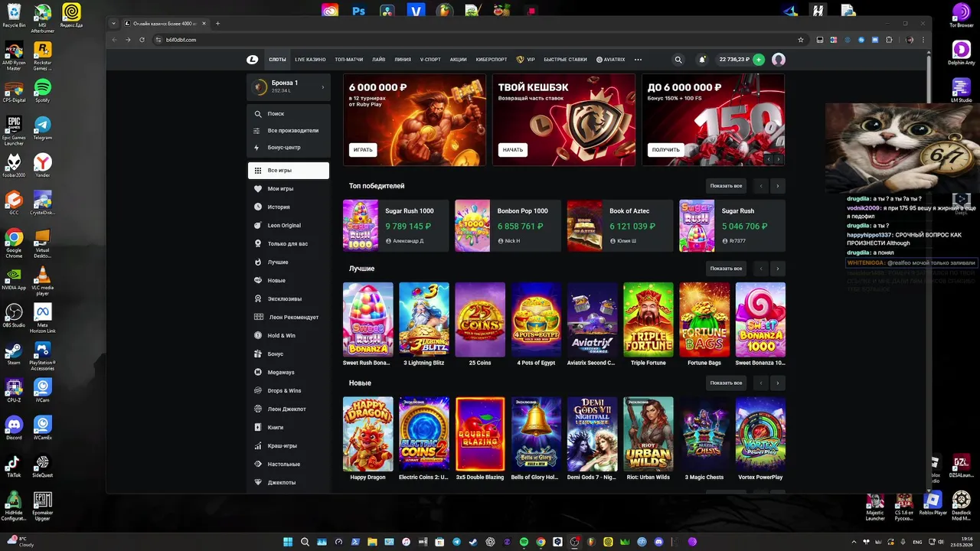
Task: Reload the page in Chrome
Action: 142,40
